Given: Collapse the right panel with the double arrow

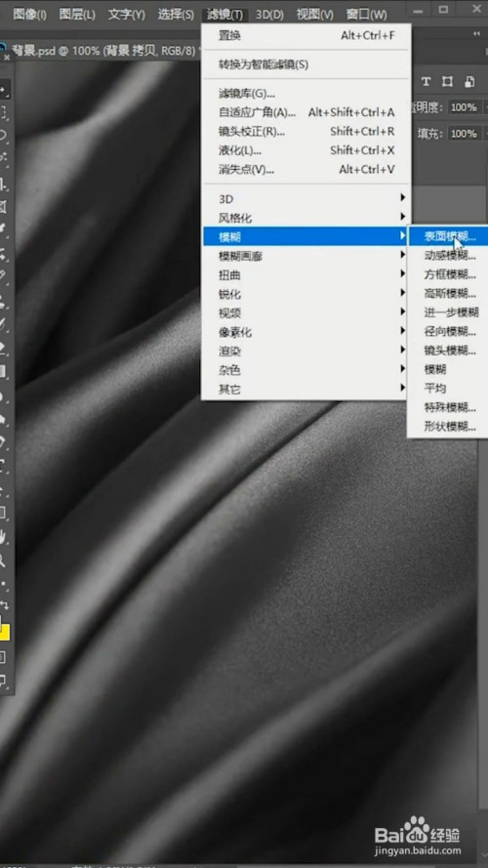Looking at the screenshot, I should coord(476,34).
